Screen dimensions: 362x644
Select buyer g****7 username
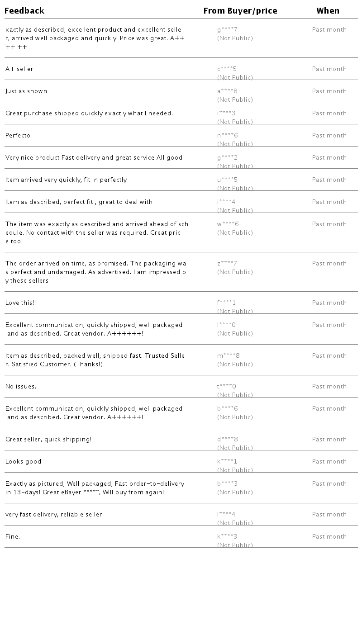pos(227,30)
